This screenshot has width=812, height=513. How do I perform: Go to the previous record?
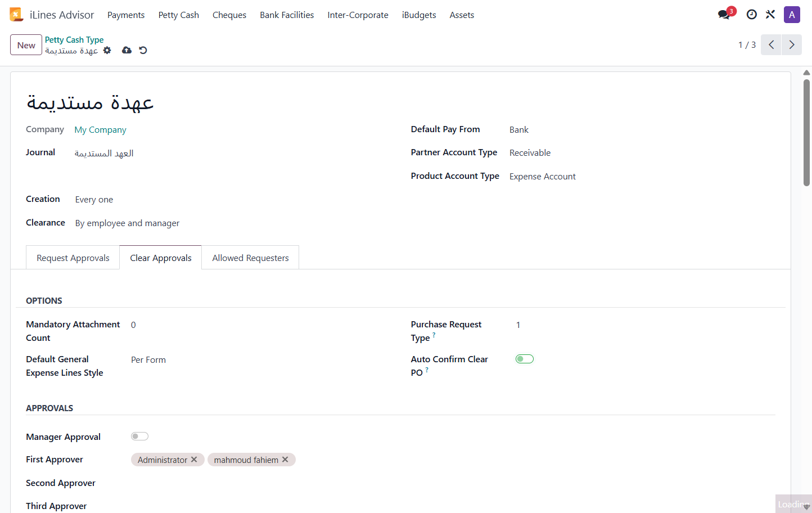point(771,44)
